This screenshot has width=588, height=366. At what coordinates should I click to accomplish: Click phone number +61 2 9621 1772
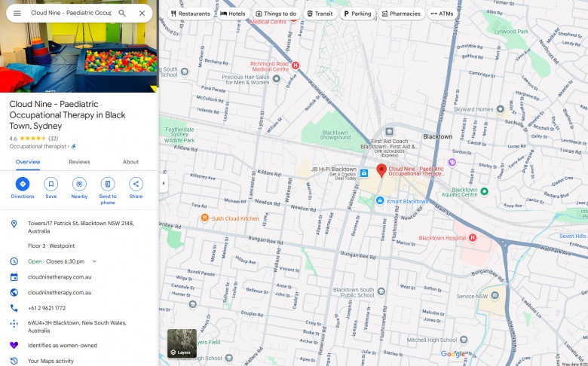[x=47, y=308]
